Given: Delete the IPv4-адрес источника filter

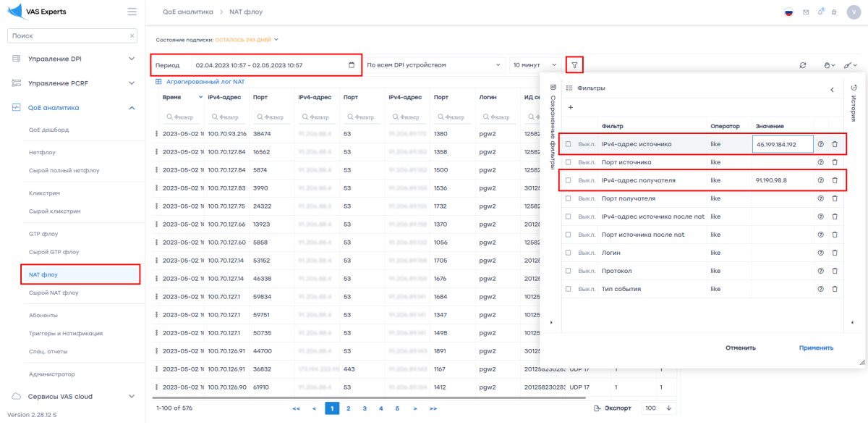Looking at the screenshot, I should click(835, 144).
